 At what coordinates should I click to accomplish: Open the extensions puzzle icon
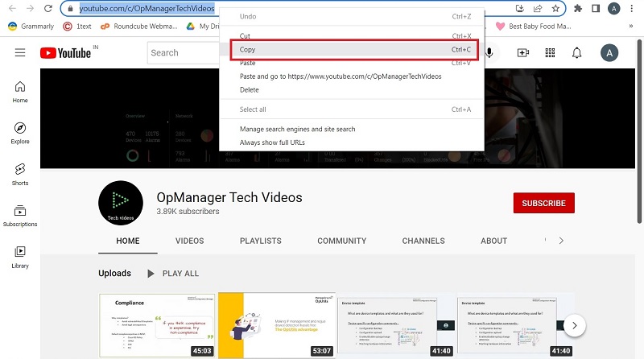click(578, 8)
